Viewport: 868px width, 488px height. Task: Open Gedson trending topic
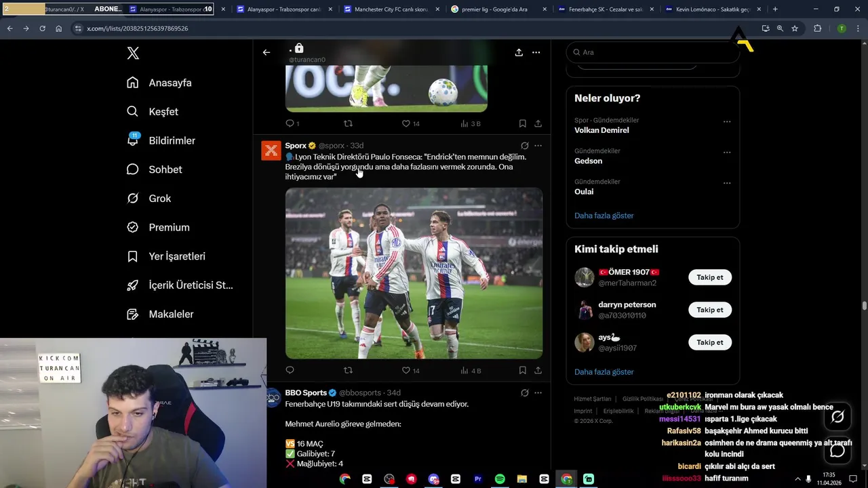(588, 161)
